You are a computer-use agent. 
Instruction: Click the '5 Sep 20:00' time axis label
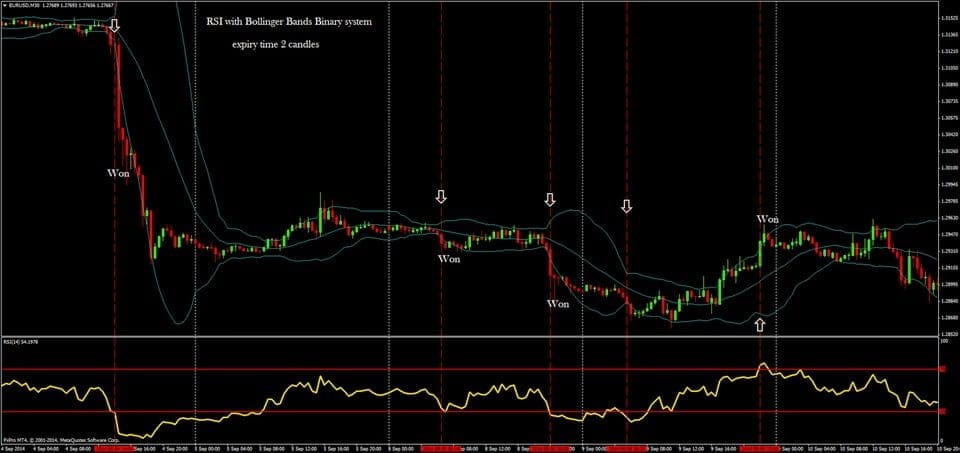369,449
